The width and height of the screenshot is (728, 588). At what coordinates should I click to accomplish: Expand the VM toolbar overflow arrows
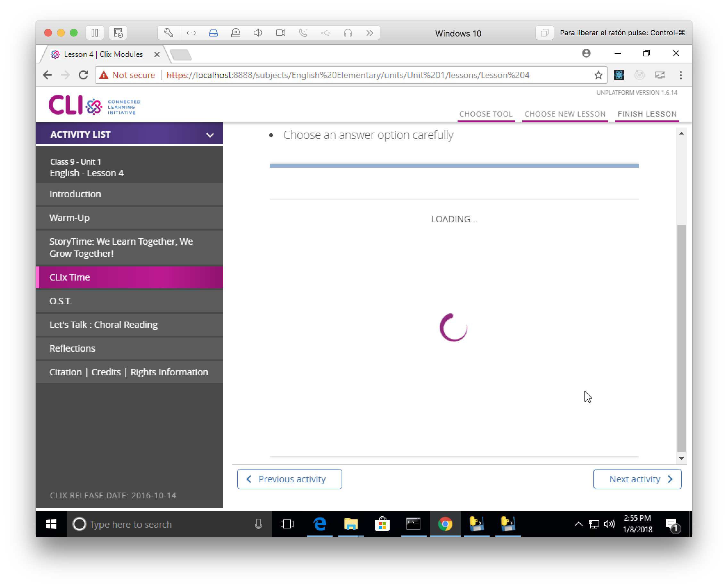(x=369, y=33)
